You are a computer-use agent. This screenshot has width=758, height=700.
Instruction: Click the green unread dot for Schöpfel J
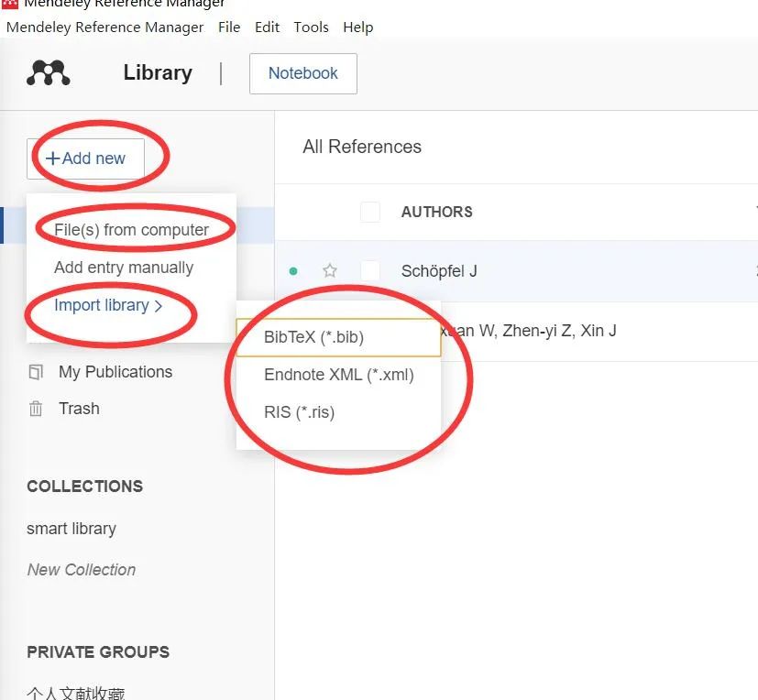click(x=293, y=271)
